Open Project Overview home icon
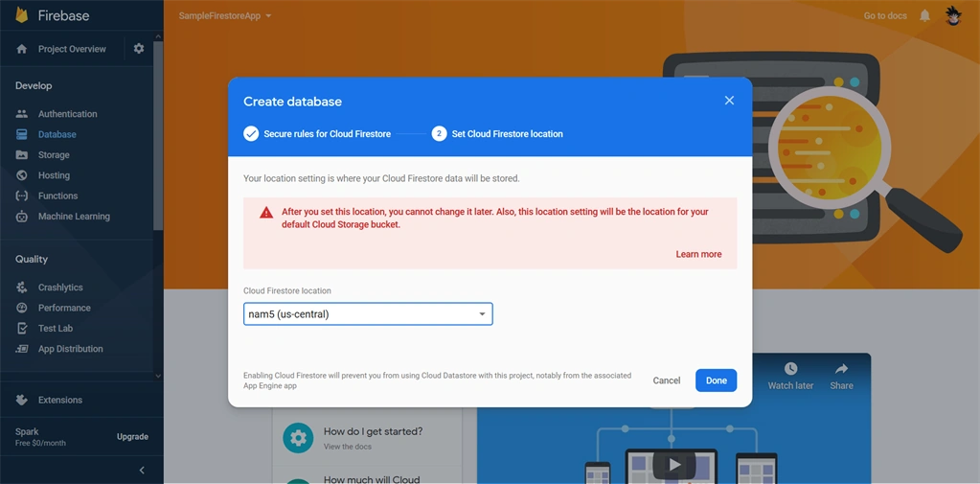 (22, 49)
